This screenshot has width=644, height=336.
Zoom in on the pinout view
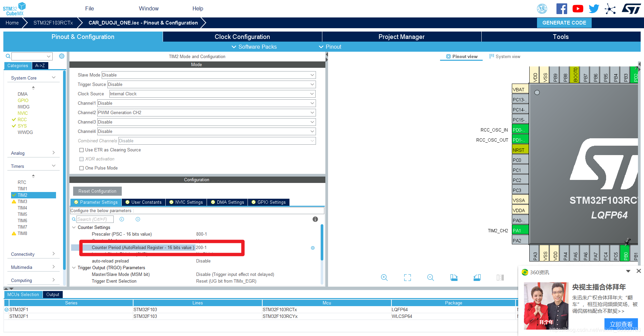tap(384, 278)
